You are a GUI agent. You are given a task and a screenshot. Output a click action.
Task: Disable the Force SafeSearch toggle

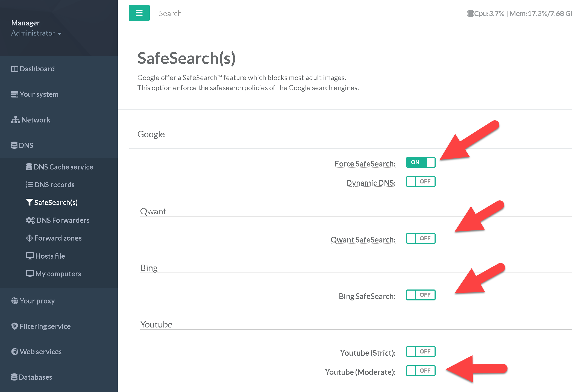(x=420, y=162)
